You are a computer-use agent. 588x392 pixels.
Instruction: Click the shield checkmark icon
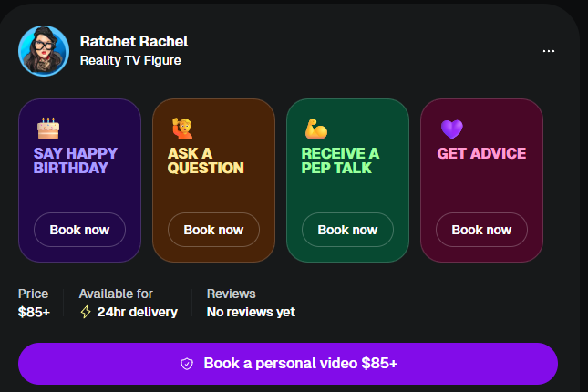pyautogui.click(x=187, y=364)
